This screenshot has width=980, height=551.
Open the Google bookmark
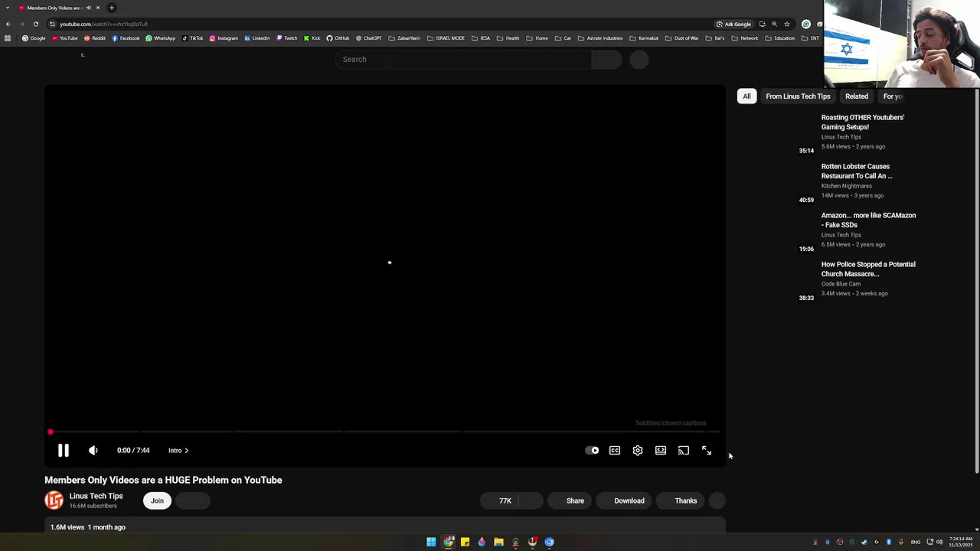(x=34, y=38)
